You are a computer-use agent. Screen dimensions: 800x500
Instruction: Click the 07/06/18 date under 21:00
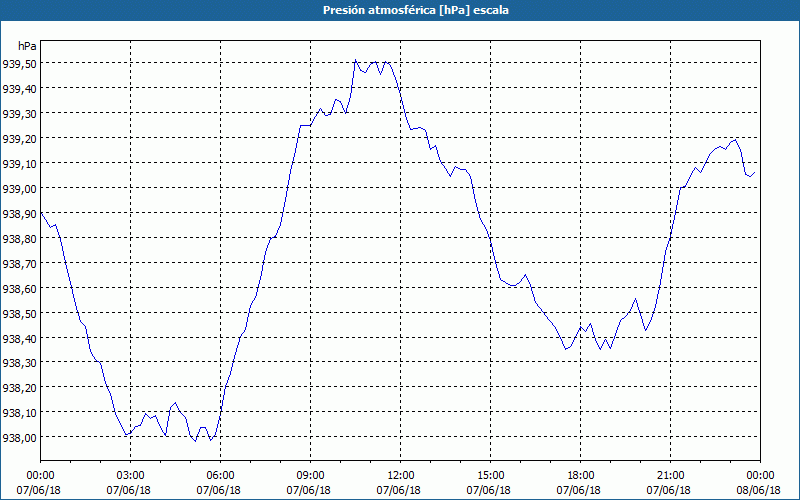[x=668, y=490]
